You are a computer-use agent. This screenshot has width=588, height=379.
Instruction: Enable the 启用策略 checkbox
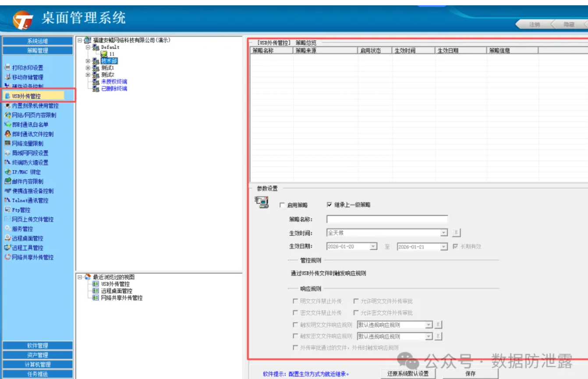(x=282, y=205)
